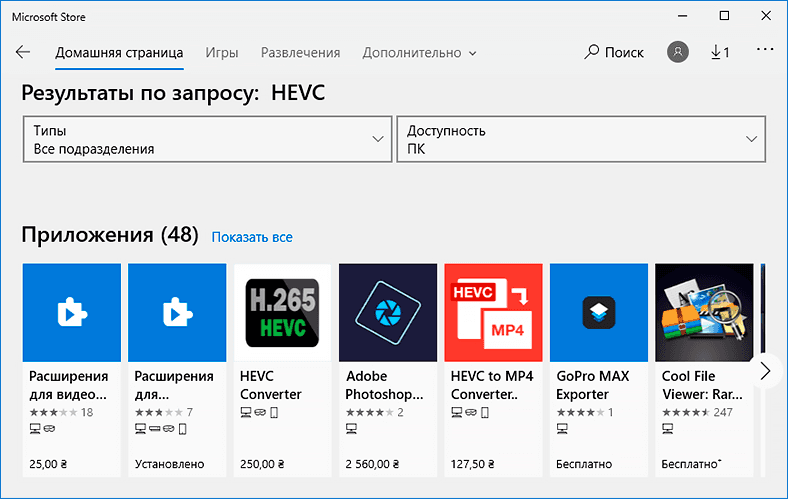
Task: Open the three-dot more menu
Action: coord(765,49)
